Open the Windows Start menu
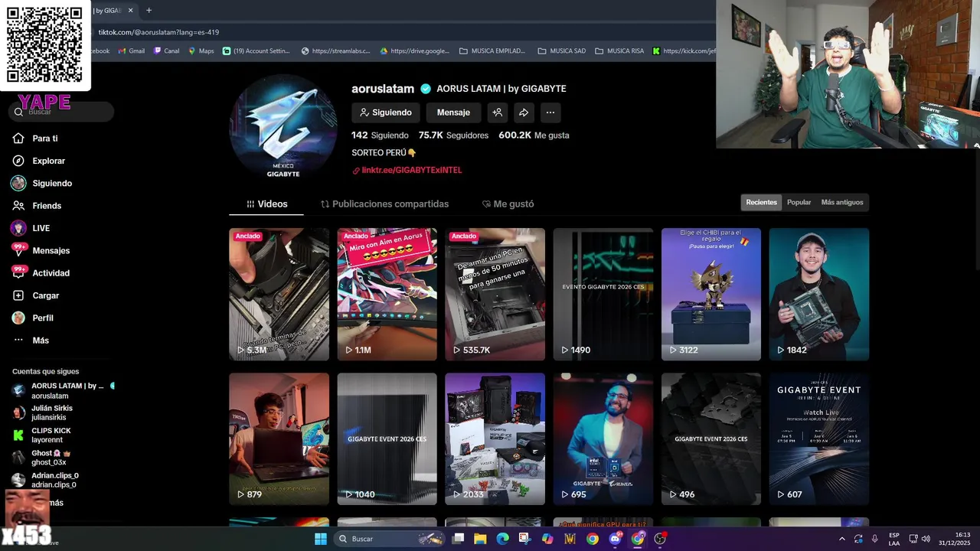The width and height of the screenshot is (980, 551). pyautogui.click(x=321, y=539)
